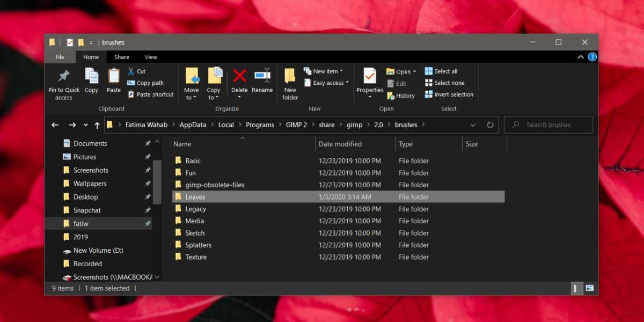644x322 pixels.
Task: Go back with the left arrow
Action: 55,125
